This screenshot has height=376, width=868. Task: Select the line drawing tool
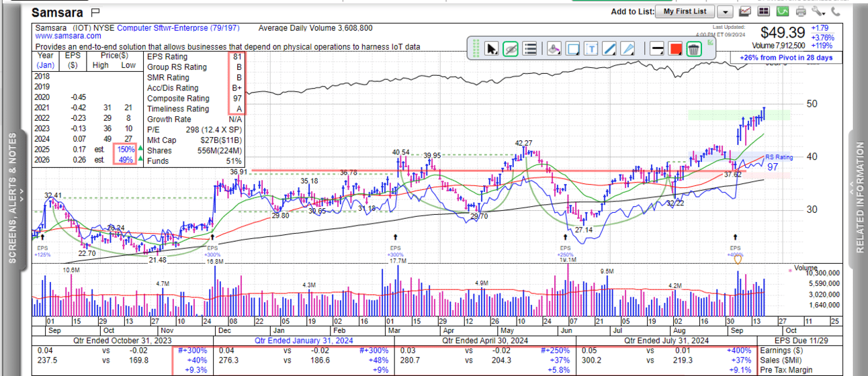pyautogui.click(x=609, y=48)
